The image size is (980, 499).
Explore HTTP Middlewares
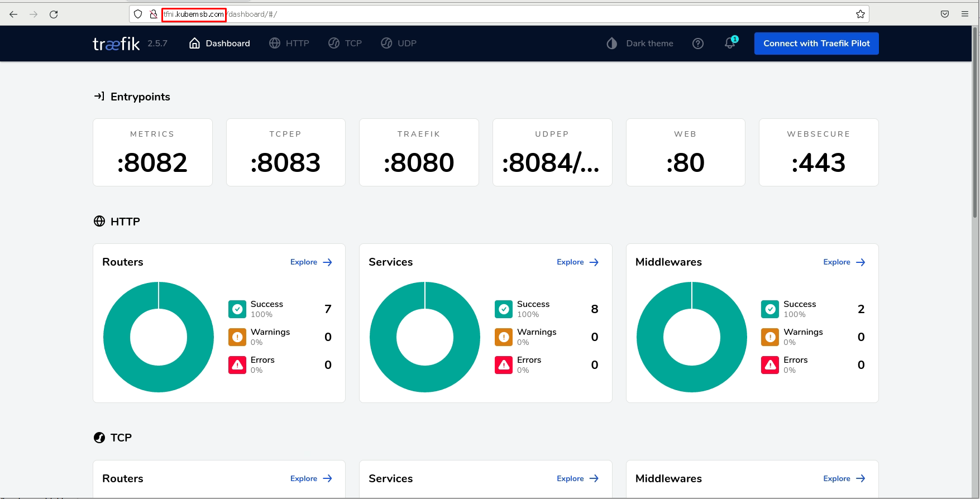pos(844,262)
